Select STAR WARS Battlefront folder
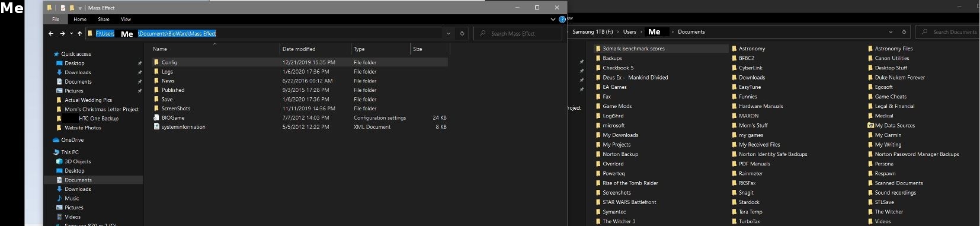This screenshot has height=226, width=980. point(629,202)
